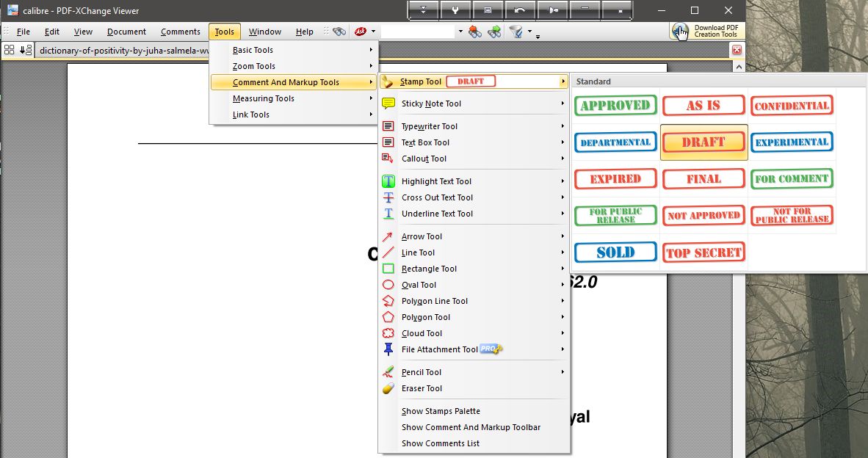
Task: Expand the Zoom Tools submenu
Action: tap(294, 66)
